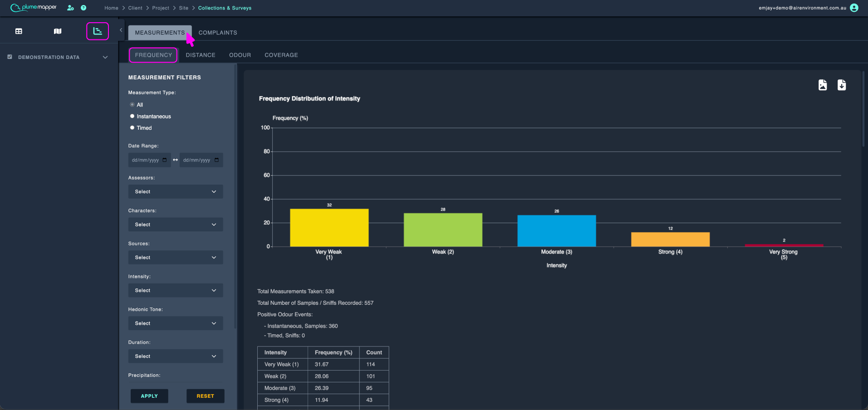Switch to the map view sidebar icon
The width and height of the screenshot is (868, 410).
[58, 31]
